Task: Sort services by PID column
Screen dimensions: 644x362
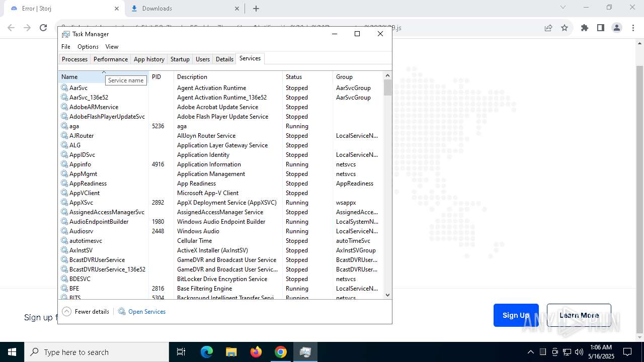Action: (162, 77)
